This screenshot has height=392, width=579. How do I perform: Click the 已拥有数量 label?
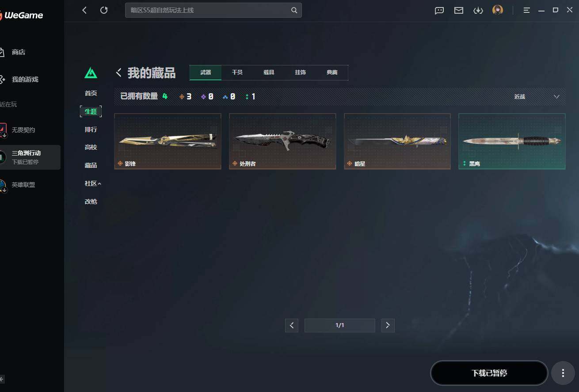139,96
